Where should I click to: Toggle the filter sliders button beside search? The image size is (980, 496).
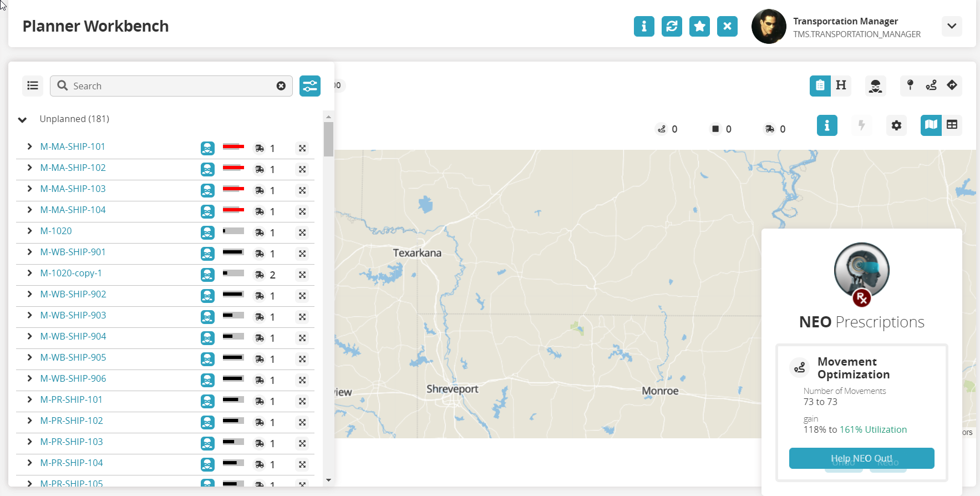click(310, 86)
